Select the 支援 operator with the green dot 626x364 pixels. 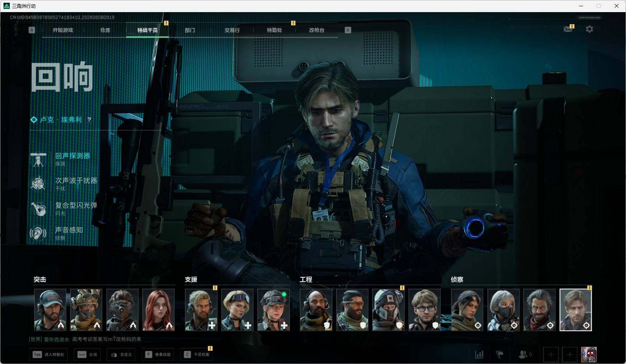tap(274, 310)
